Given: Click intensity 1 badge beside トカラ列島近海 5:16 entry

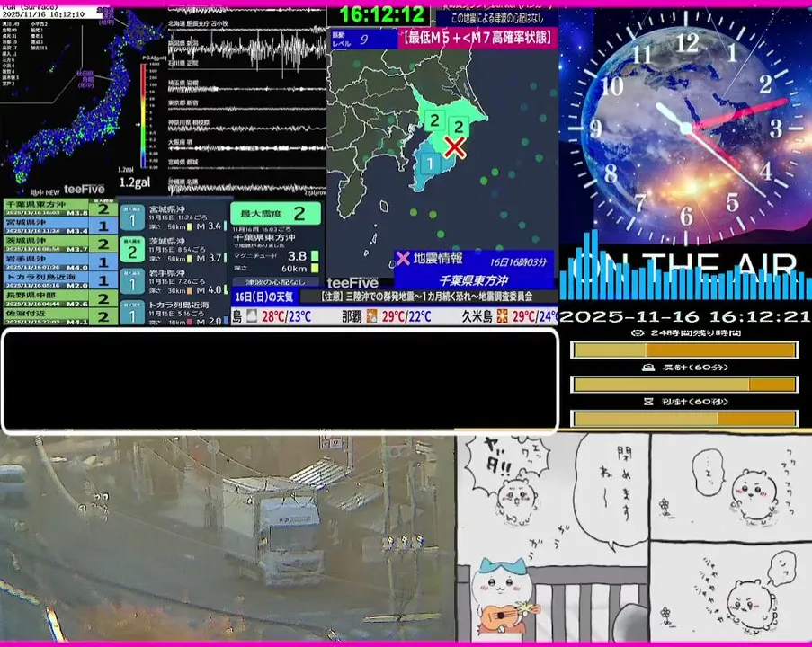Looking at the screenshot, I should 132,313.
